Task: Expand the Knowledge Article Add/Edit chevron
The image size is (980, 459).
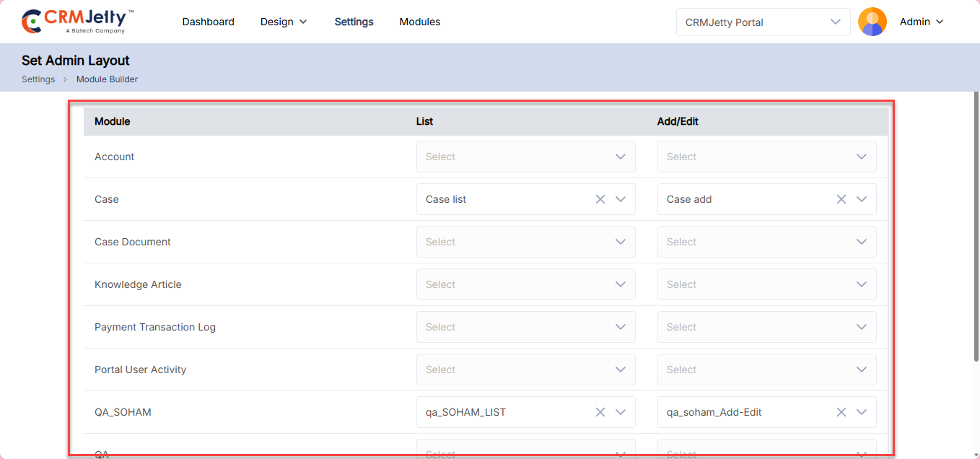Action: click(861, 284)
